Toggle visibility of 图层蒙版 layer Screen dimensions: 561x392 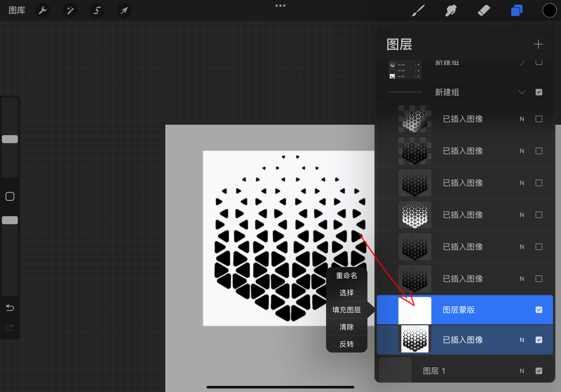coord(539,310)
